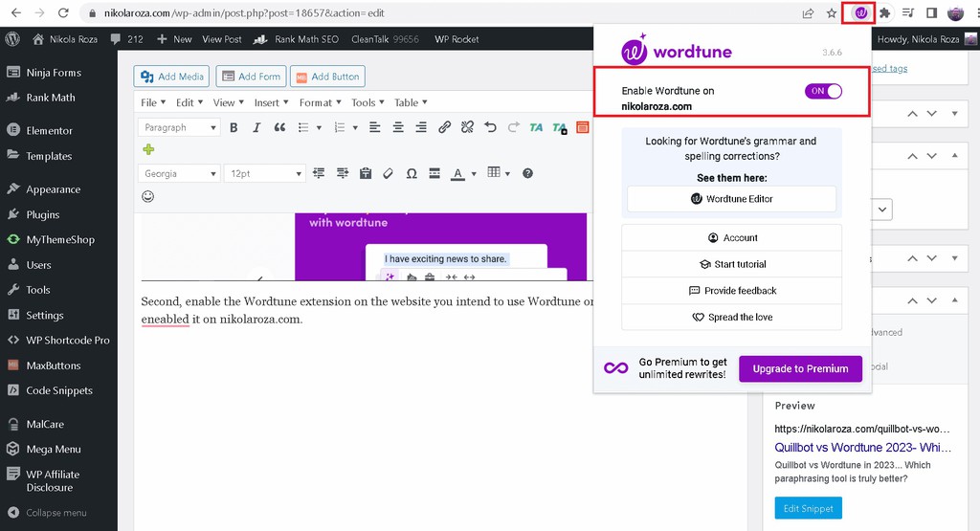Viewport: 980px width, 531px height.
Task: Insert special character omega icon
Action: click(x=412, y=174)
